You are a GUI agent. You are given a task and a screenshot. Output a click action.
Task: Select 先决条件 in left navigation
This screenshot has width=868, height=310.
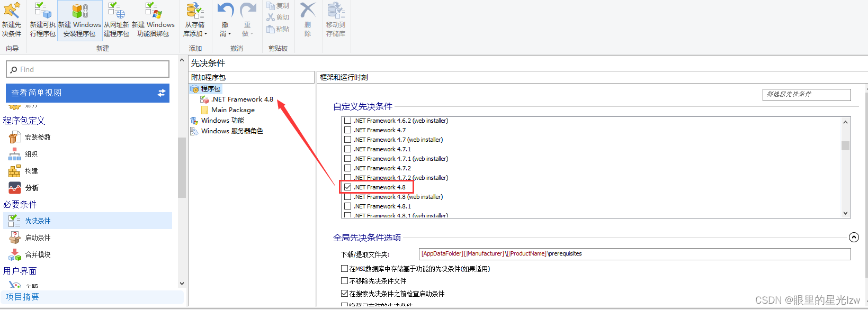point(88,221)
